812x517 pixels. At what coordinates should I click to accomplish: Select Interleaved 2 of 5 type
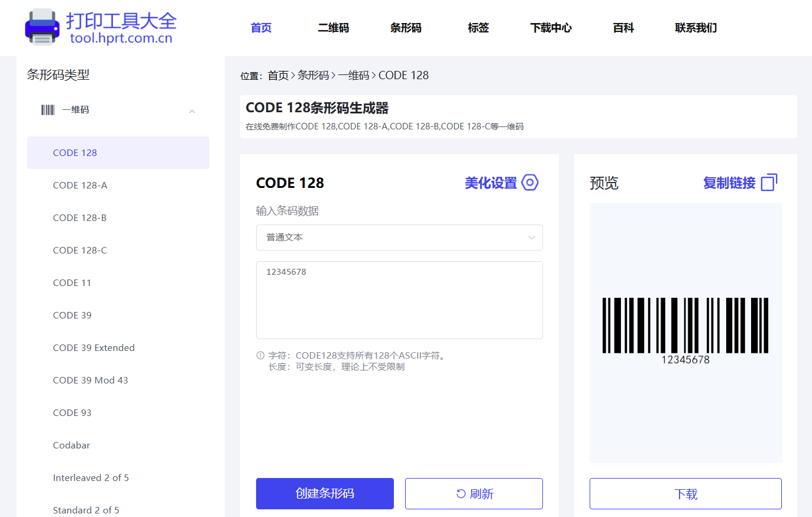[118, 477]
